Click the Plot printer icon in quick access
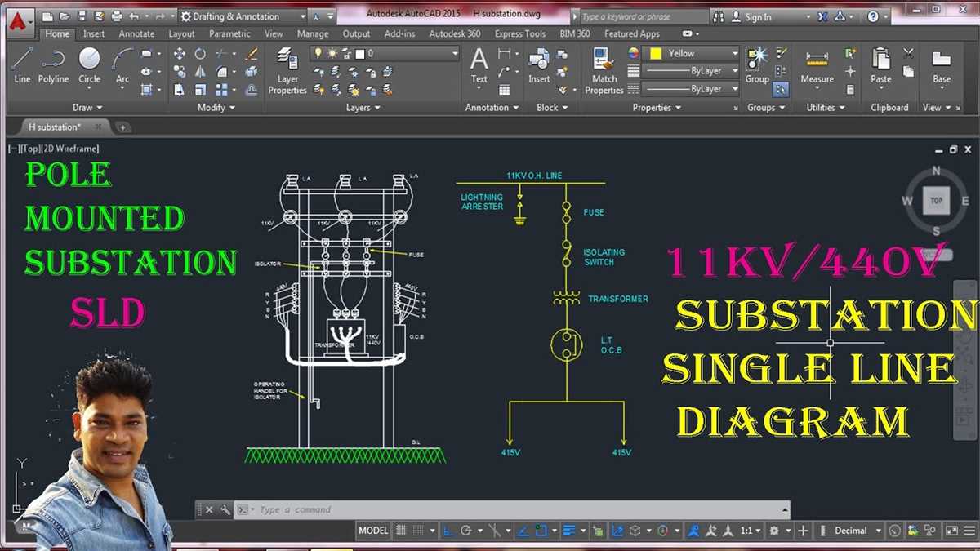The height and width of the screenshot is (551, 980). [x=117, y=16]
